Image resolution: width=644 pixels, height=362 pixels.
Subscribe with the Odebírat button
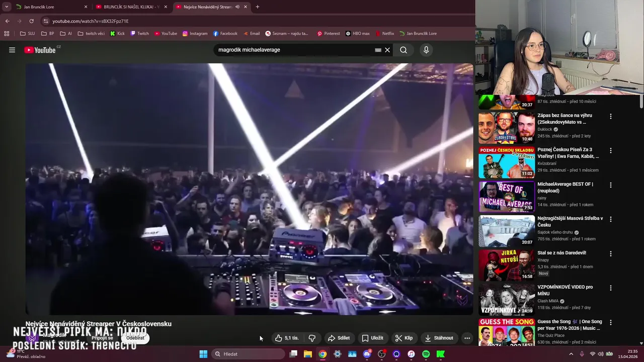coord(135,338)
